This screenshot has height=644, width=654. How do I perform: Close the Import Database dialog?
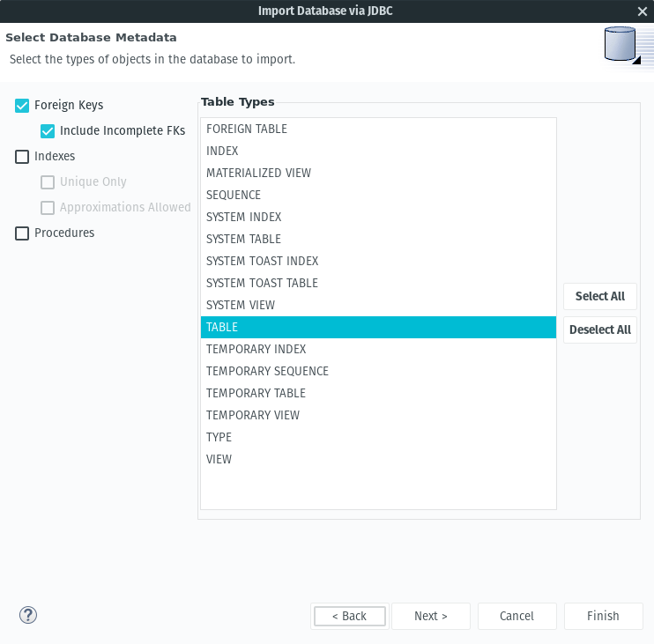pyautogui.click(x=643, y=11)
